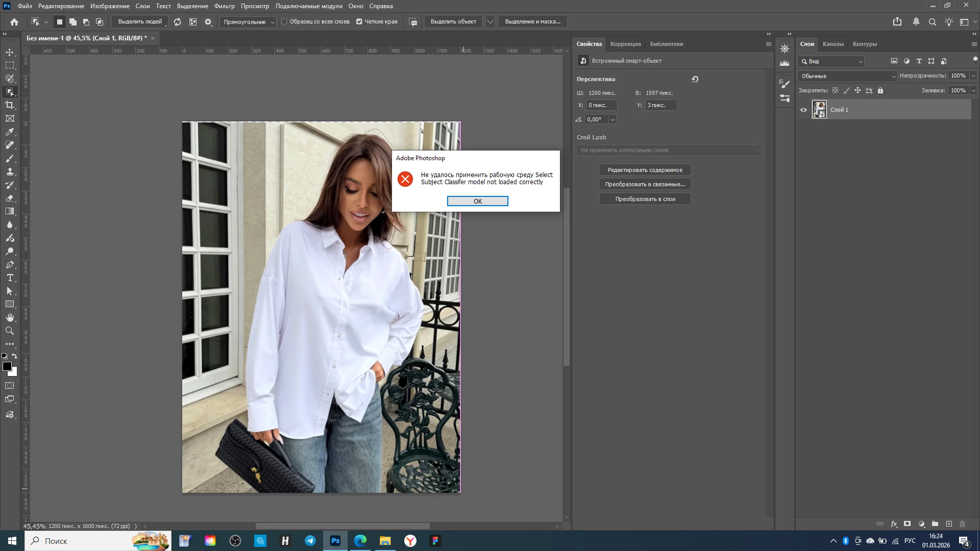Click the foreground color swatch
This screenshot has width=980, height=551.
coord(7,367)
